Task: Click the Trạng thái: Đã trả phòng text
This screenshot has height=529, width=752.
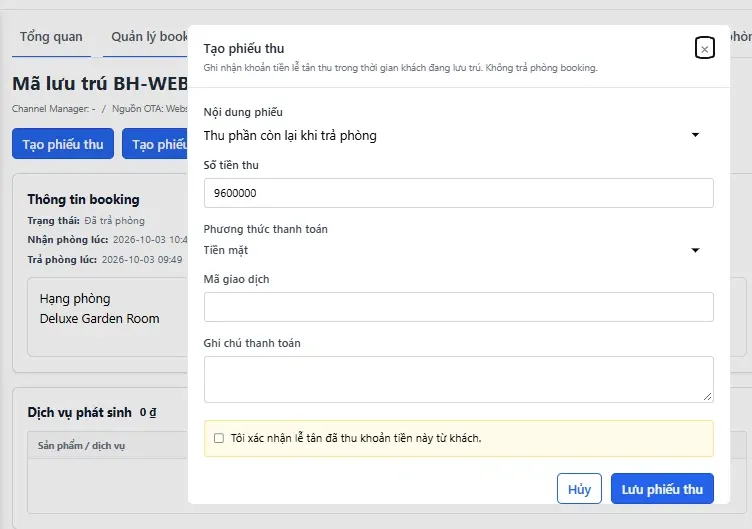Action: [86, 221]
